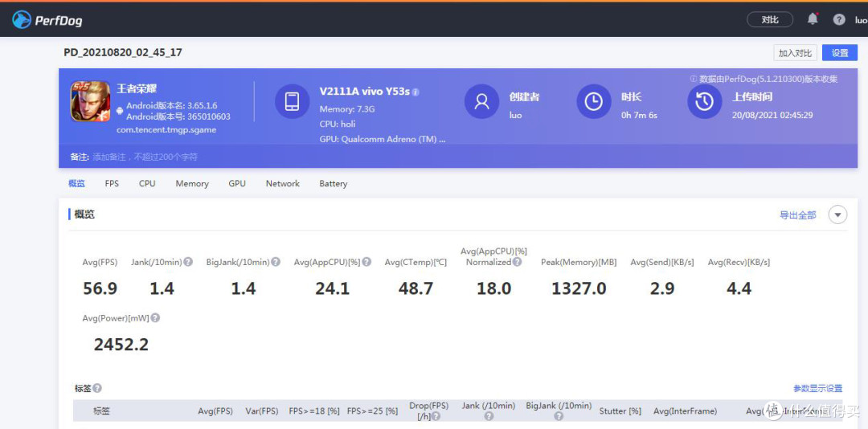The width and height of the screenshot is (868, 429).
Task: Click the 备注 note input field
Action: click(458, 157)
